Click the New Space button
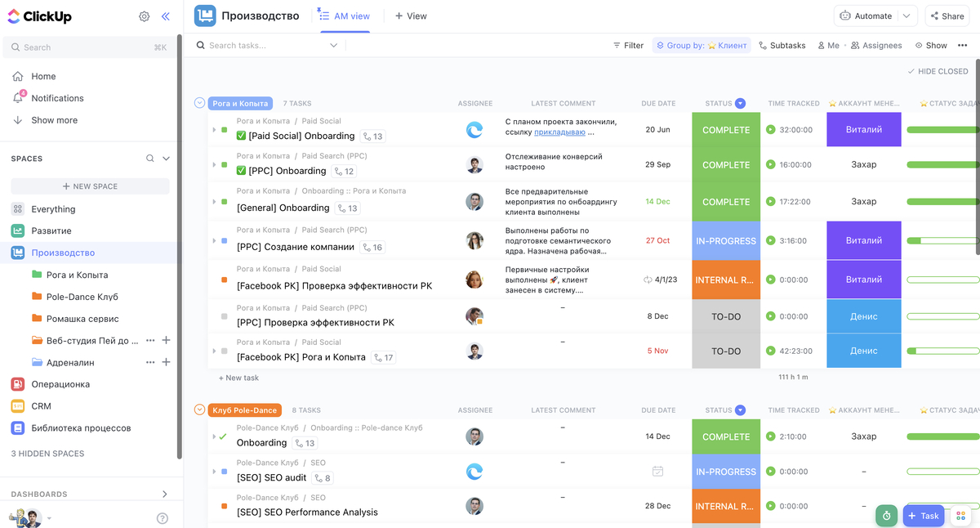Viewport: 980px width, 528px height. tap(90, 186)
